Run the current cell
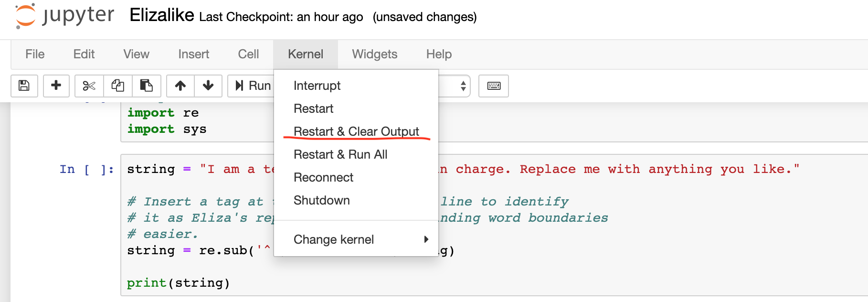The height and width of the screenshot is (302, 868). pyautogui.click(x=253, y=86)
